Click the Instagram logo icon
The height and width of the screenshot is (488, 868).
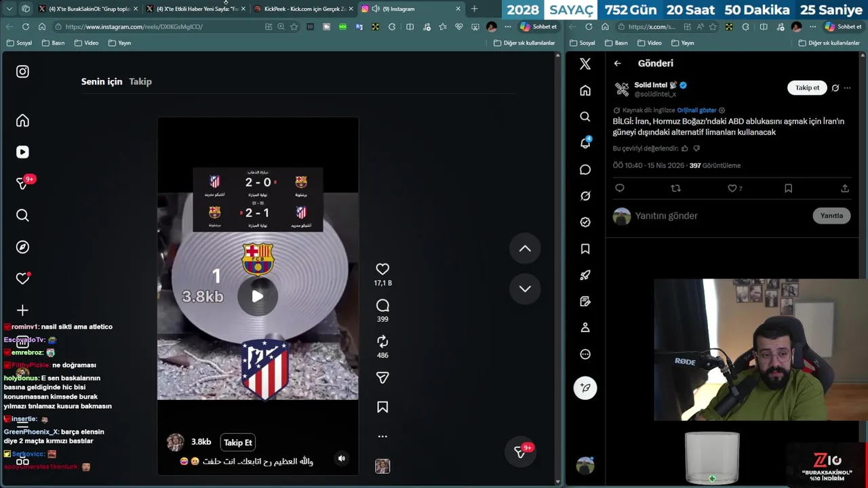coord(22,71)
